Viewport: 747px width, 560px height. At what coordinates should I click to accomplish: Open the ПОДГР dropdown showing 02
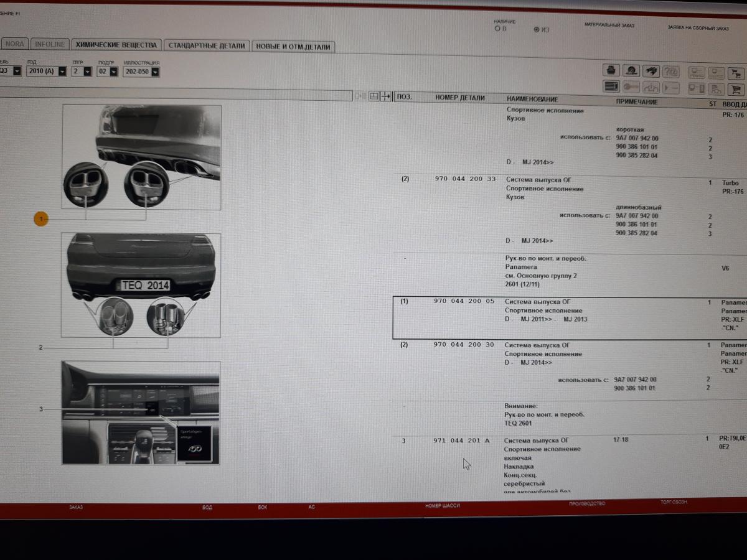pyautogui.click(x=114, y=72)
